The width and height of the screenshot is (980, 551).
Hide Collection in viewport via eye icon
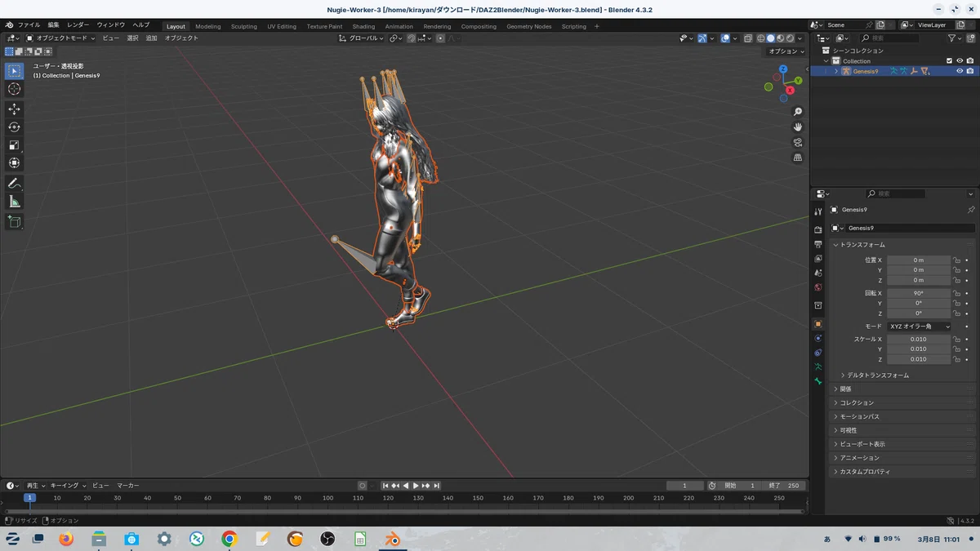(x=960, y=60)
